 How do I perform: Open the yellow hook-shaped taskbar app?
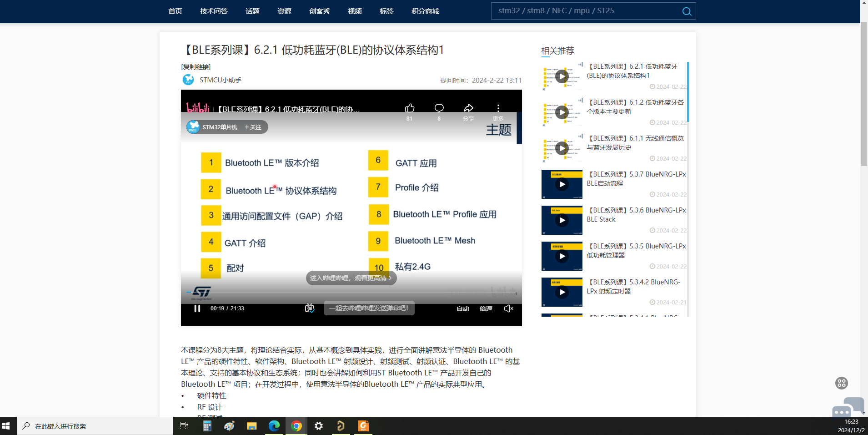341,426
